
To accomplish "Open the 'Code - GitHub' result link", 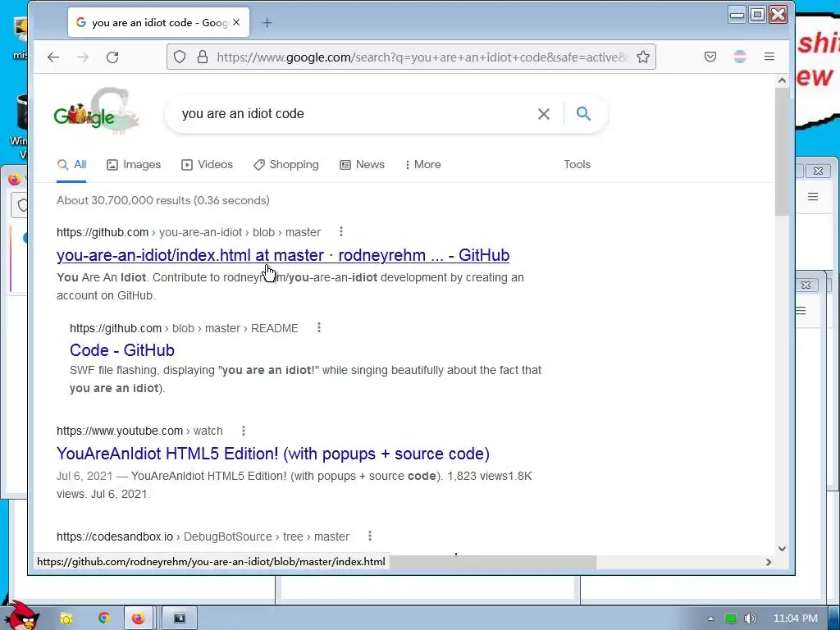I will pos(122,349).
